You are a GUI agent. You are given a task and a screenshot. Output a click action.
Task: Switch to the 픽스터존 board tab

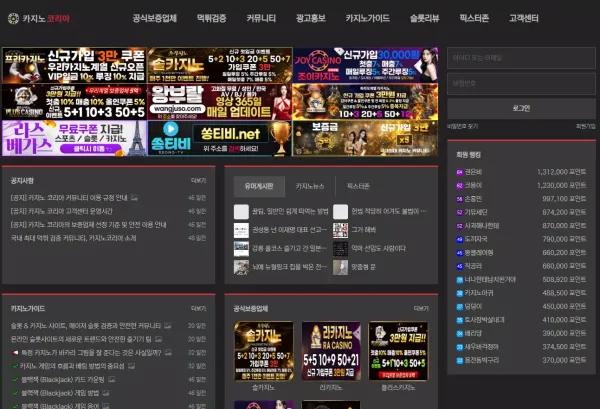point(358,186)
